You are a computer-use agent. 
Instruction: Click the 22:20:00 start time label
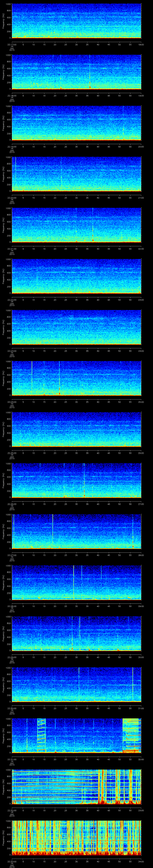pyautogui.click(x=12, y=198)
